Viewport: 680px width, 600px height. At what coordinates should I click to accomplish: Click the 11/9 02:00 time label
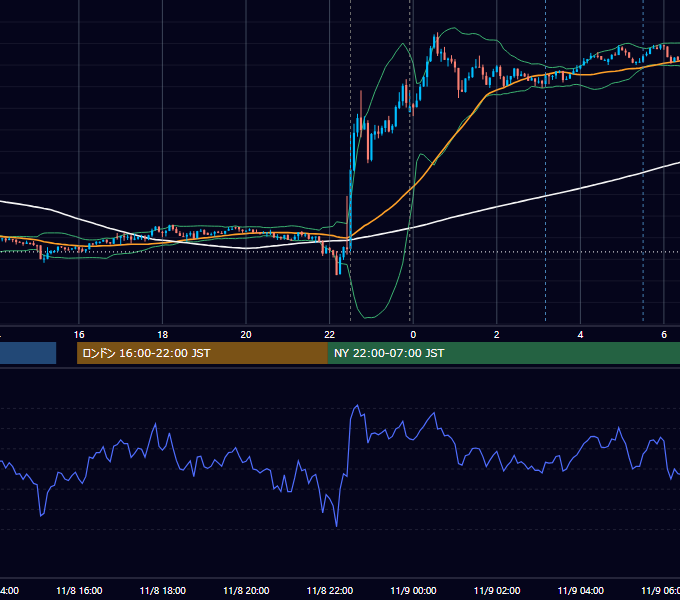tap(497, 590)
